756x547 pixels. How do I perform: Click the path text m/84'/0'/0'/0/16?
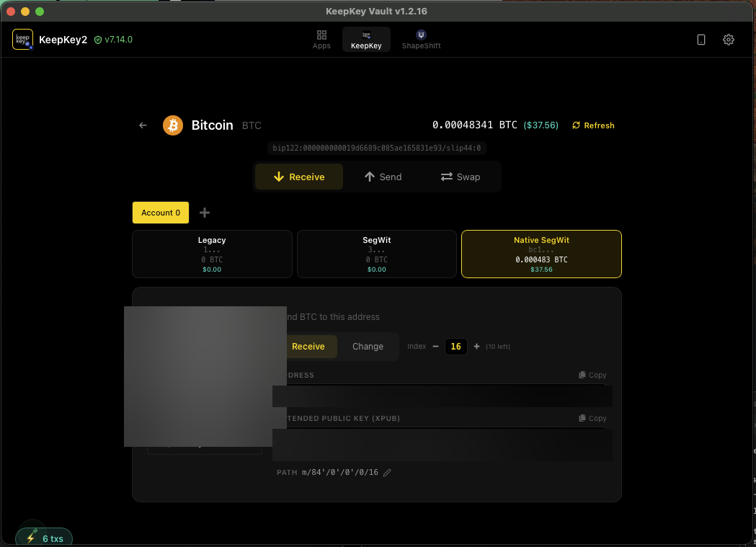pos(340,472)
